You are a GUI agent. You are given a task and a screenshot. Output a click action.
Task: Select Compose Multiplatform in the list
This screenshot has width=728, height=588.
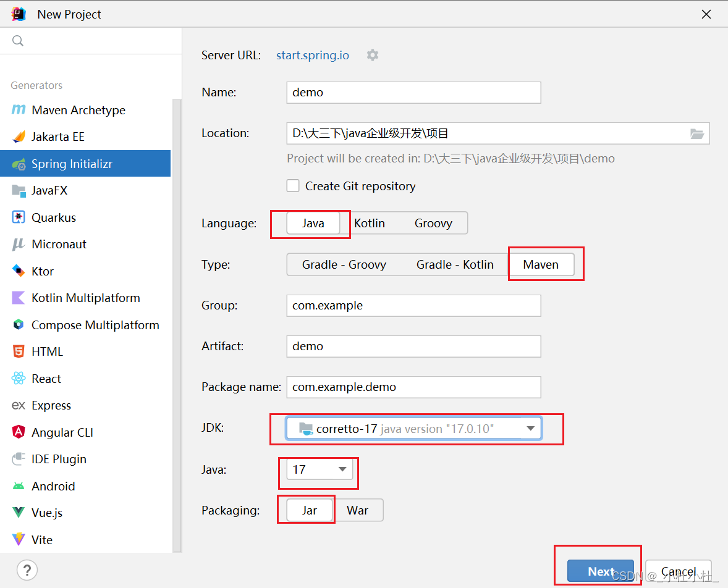(x=85, y=325)
